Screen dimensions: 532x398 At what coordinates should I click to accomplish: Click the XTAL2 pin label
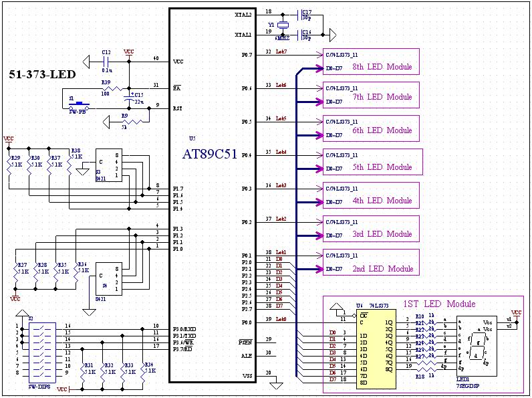[x=243, y=15]
